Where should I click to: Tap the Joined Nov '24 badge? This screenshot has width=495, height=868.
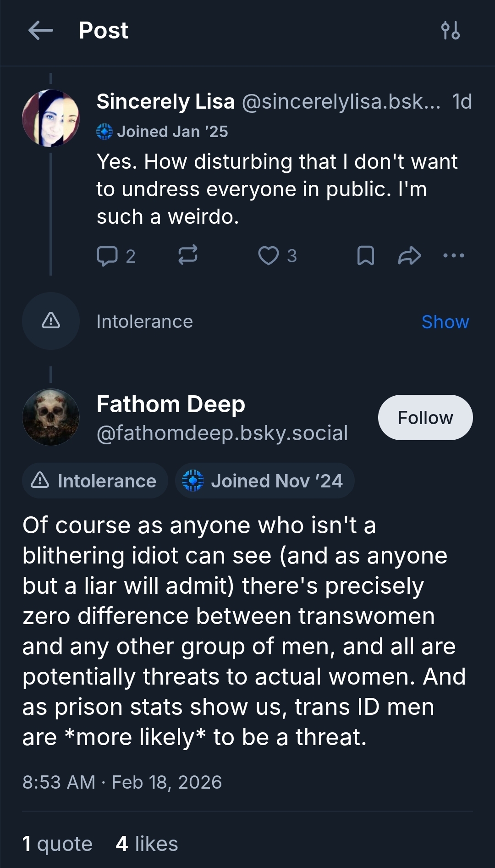264,481
